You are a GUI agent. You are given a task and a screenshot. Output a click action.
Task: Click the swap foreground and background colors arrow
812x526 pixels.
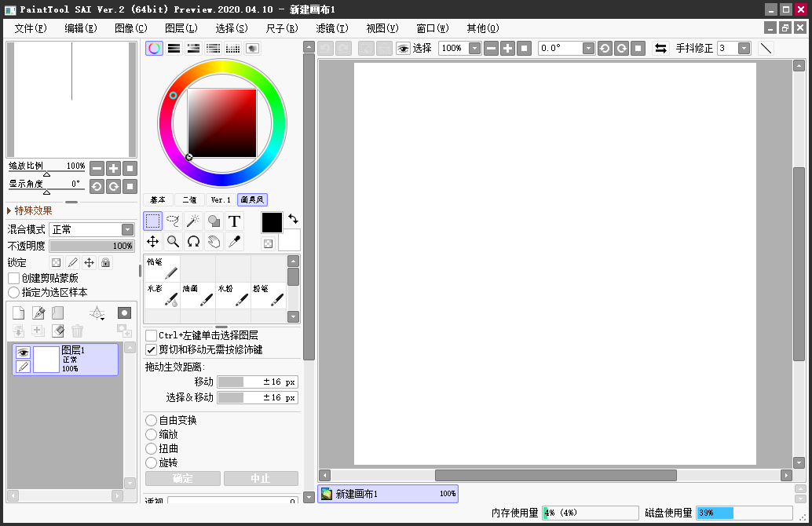tap(293, 218)
